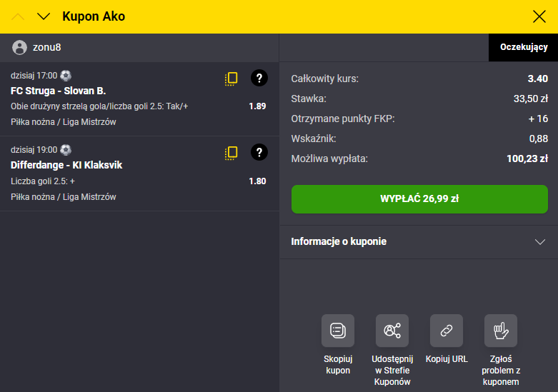558x392 pixels.
Task: Expand the Informacje o kuponie section
Action: click(419, 242)
